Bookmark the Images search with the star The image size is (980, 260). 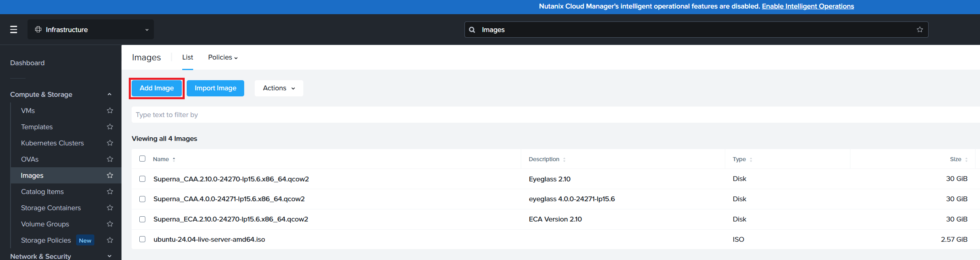[920, 30]
